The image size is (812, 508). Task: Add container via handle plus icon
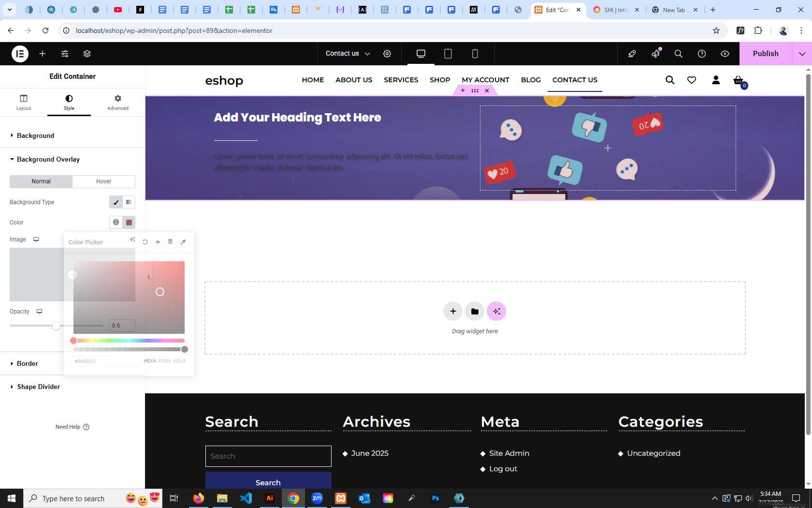pyautogui.click(x=463, y=90)
